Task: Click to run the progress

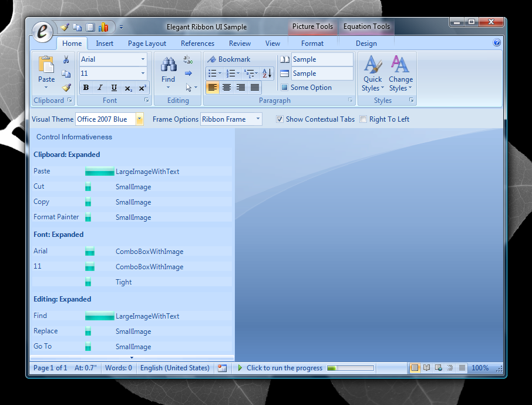Action: tap(280, 368)
